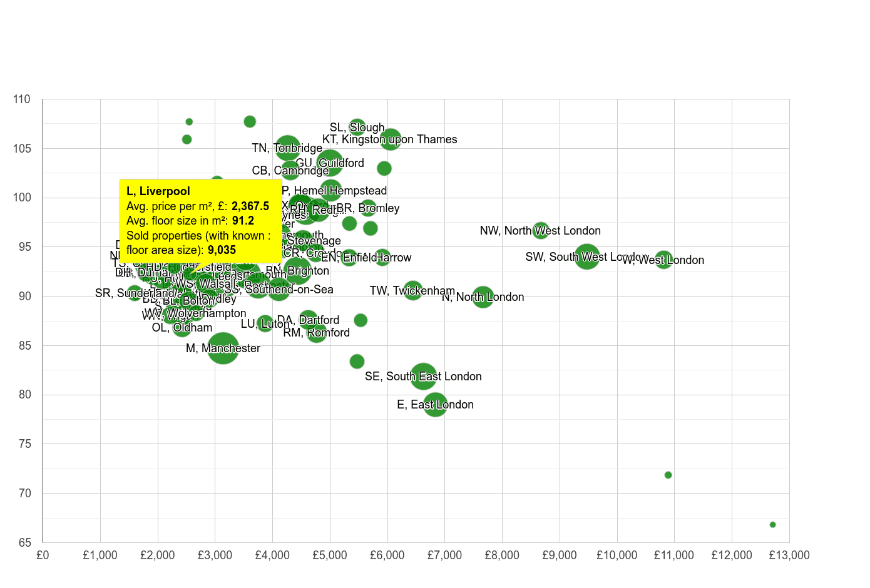Viewport: 870px width, 588px height.
Task: Click the SW, South West London bubble
Action: [586, 256]
